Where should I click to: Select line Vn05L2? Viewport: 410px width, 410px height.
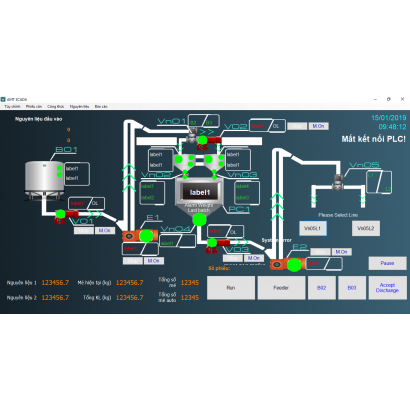366,228
